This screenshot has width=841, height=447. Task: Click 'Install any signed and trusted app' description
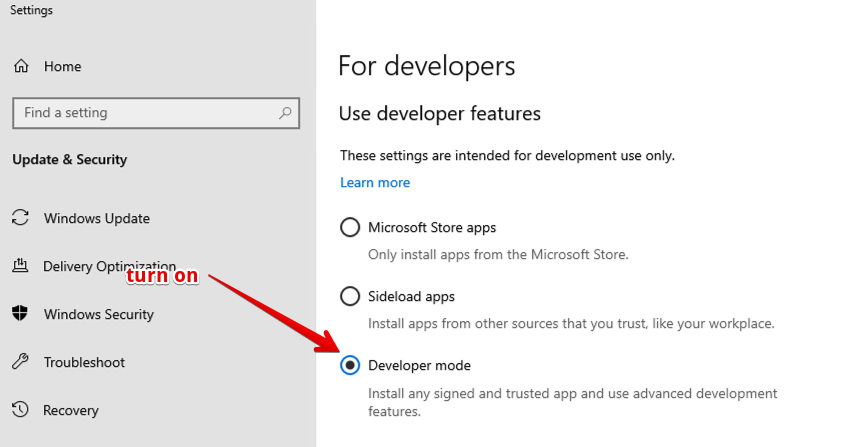572,402
